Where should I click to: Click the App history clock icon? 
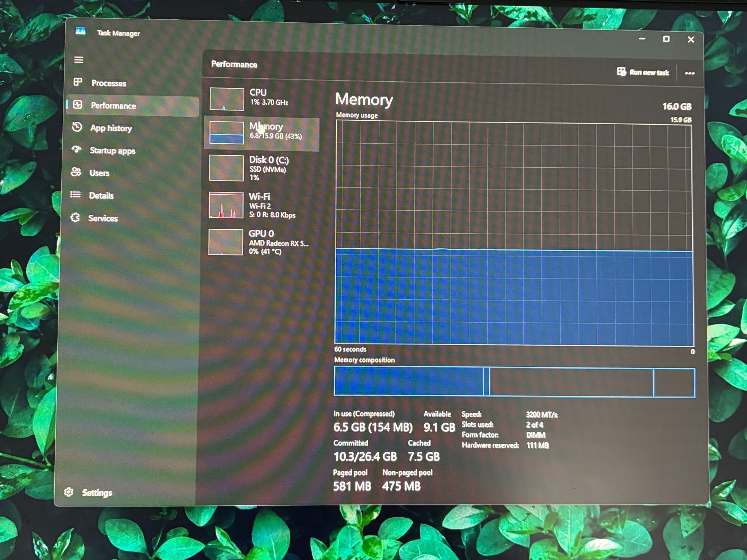77,127
